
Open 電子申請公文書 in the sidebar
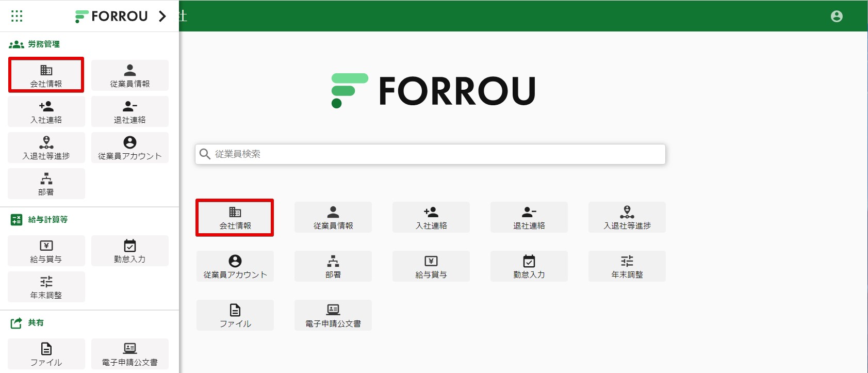[x=130, y=354]
